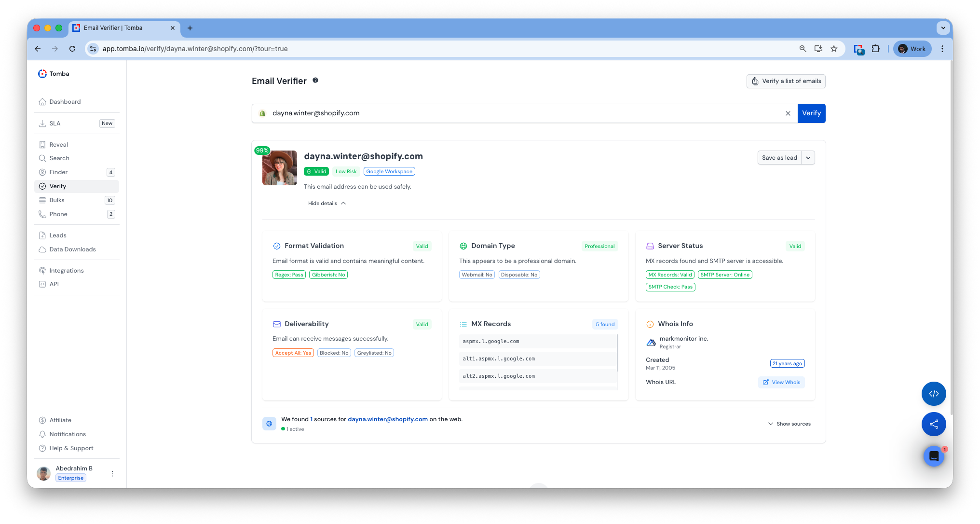Click the profile photo thumbnail

coord(280,168)
